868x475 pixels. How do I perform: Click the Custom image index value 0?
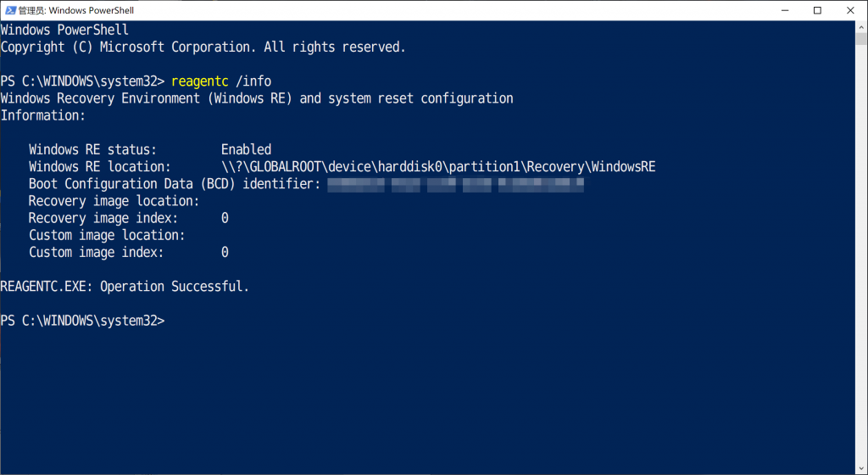pos(225,252)
